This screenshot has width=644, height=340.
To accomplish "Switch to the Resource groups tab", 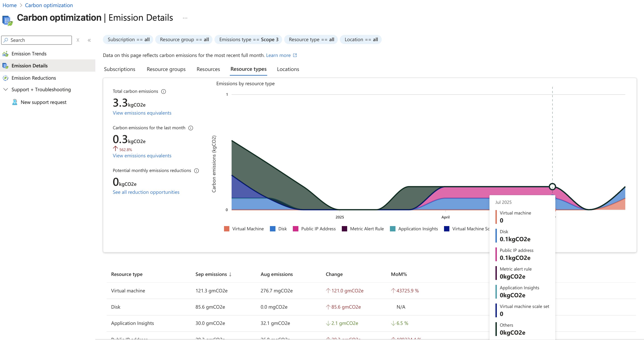I will [x=166, y=69].
